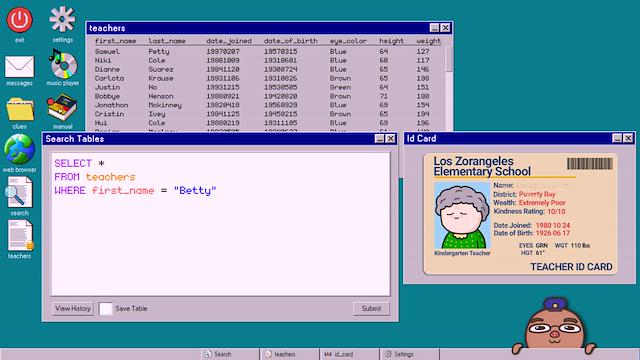Click Poverty Bay district on ID card
Screen dimensions: 640x360
(537, 194)
